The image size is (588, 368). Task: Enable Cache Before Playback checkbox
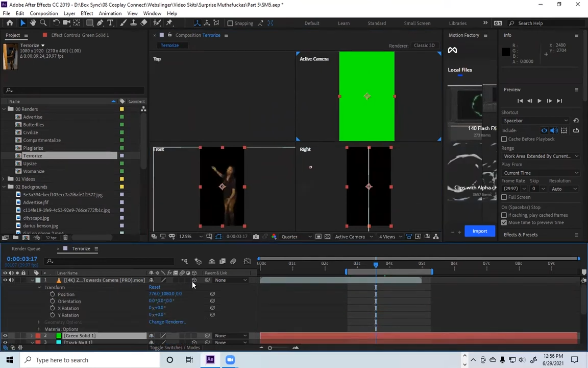pyautogui.click(x=504, y=139)
